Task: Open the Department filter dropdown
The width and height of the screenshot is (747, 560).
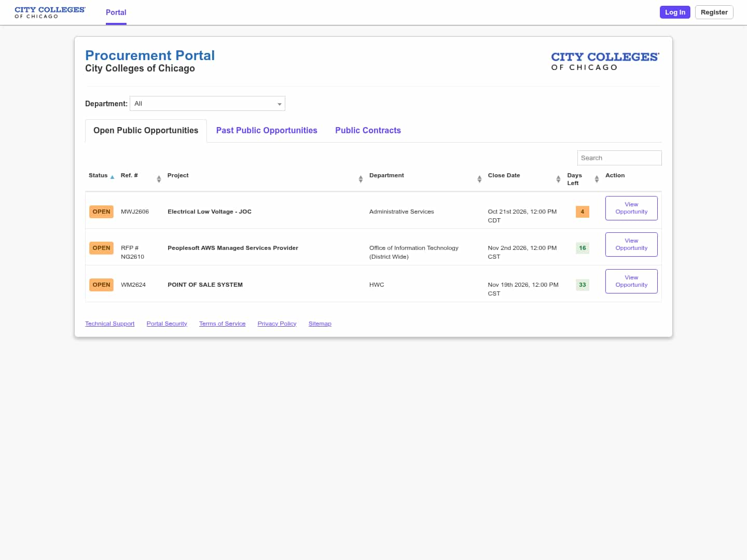Action: coord(208,104)
